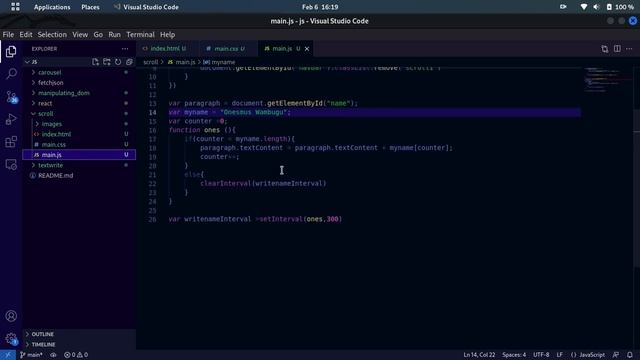Open the View menu
This screenshot has height=360, width=640.
[x=80, y=35]
